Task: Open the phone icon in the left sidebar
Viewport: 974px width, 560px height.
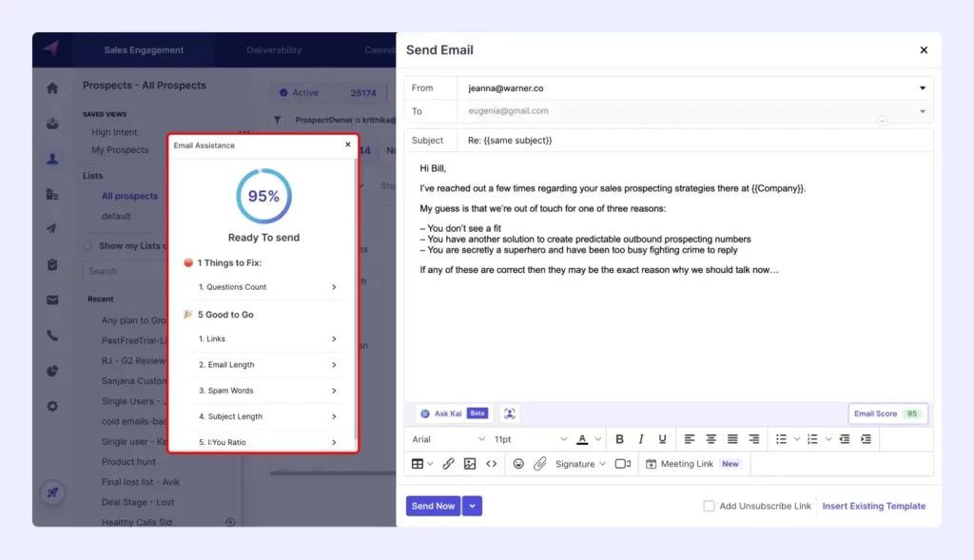Action: coord(52,335)
